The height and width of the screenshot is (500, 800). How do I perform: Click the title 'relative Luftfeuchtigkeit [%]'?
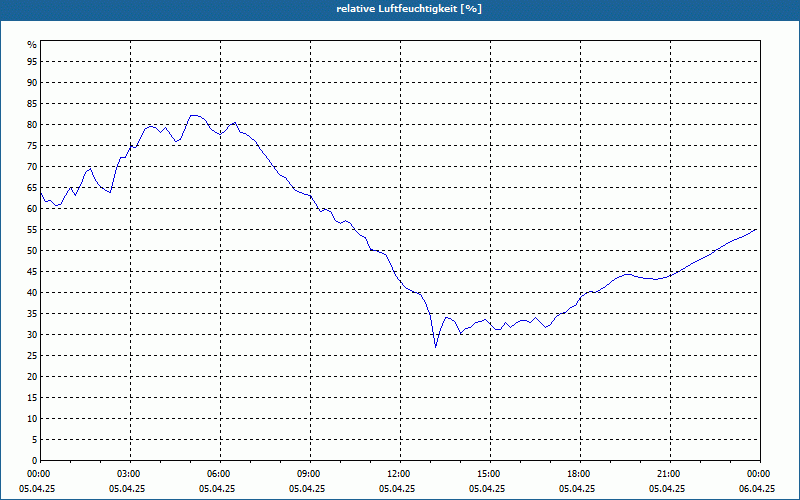tap(409, 9)
